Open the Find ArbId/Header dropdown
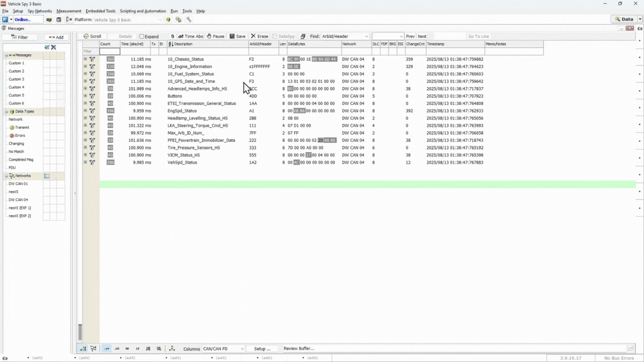This screenshot has width=644, height=362. pyautogui.click(x=366, y=36)
